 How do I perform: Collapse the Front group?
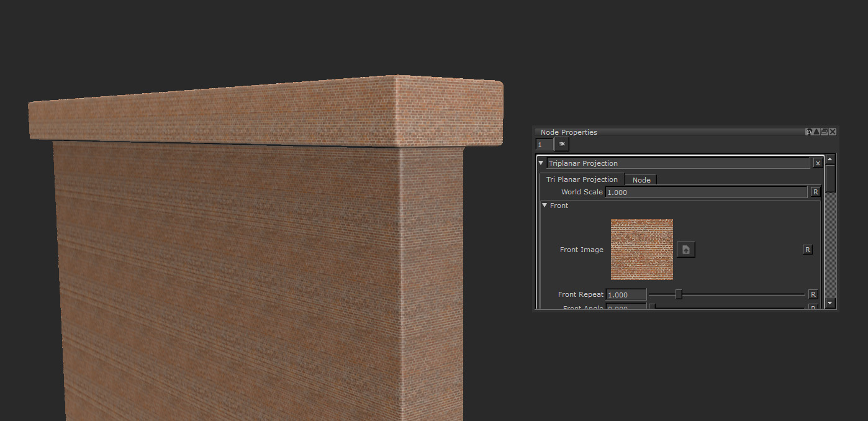[545, 206]
